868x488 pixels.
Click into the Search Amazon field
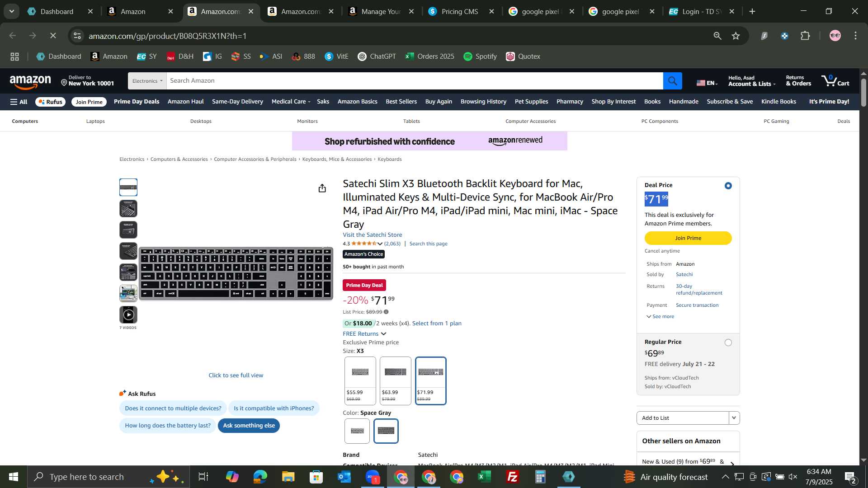coord(415,81)
